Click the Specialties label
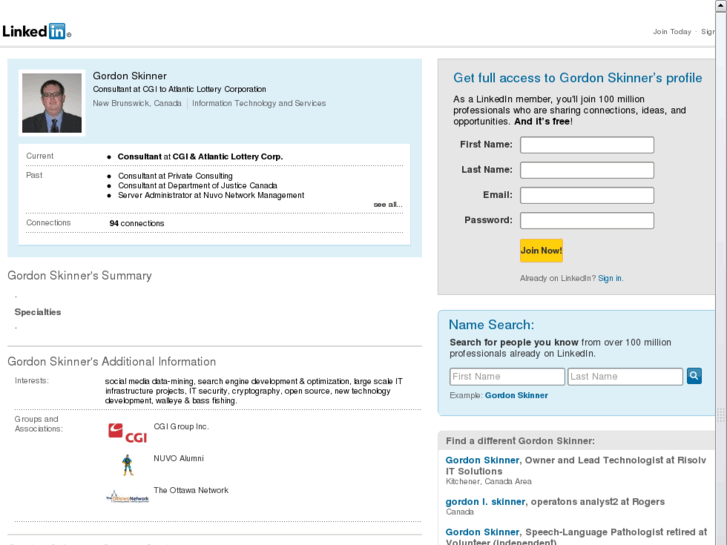This screenshot has width=727, height=545. point(38,312)
